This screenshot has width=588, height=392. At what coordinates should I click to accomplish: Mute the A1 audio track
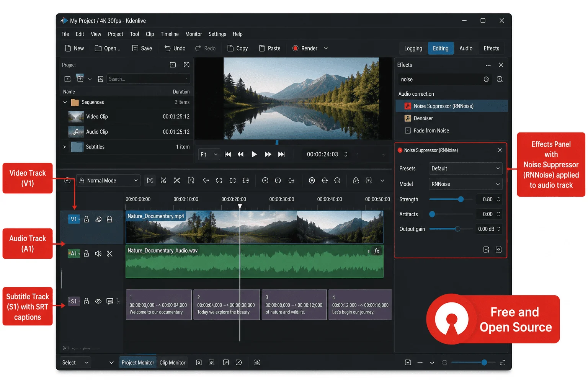click(98, 253)
